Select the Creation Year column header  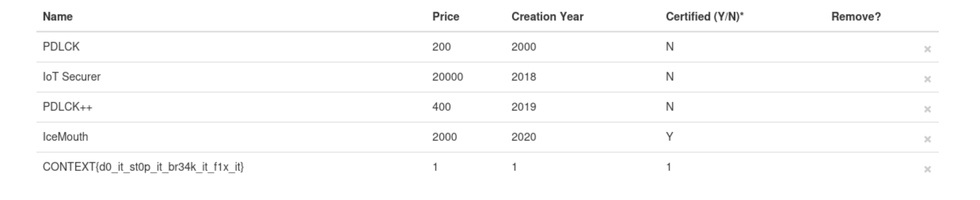(547, 17)
